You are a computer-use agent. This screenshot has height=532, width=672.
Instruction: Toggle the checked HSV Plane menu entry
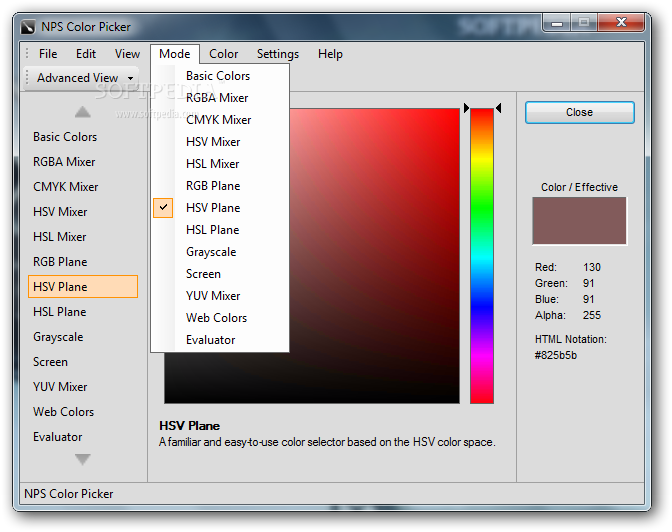(220, 208)
